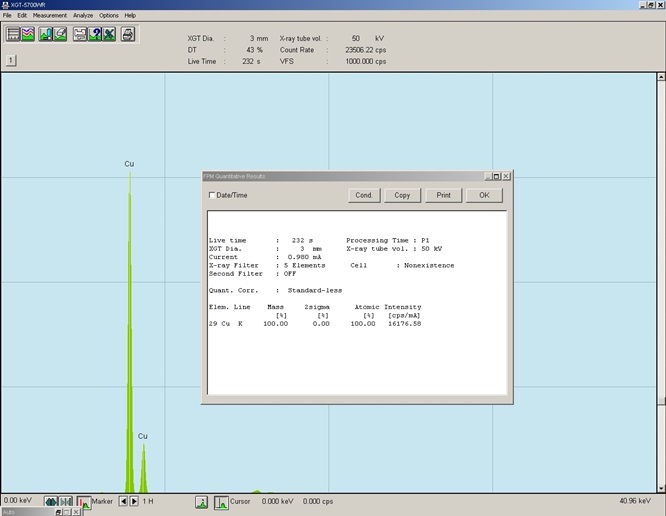Click the '40.96 keV' label at bottom right
This screenshot has height=516, width=666.
coord(635,501)
